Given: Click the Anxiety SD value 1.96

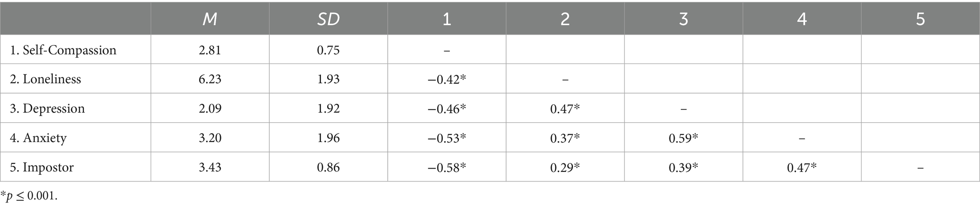Looking at the screenshot, I should tap(328, 138).
